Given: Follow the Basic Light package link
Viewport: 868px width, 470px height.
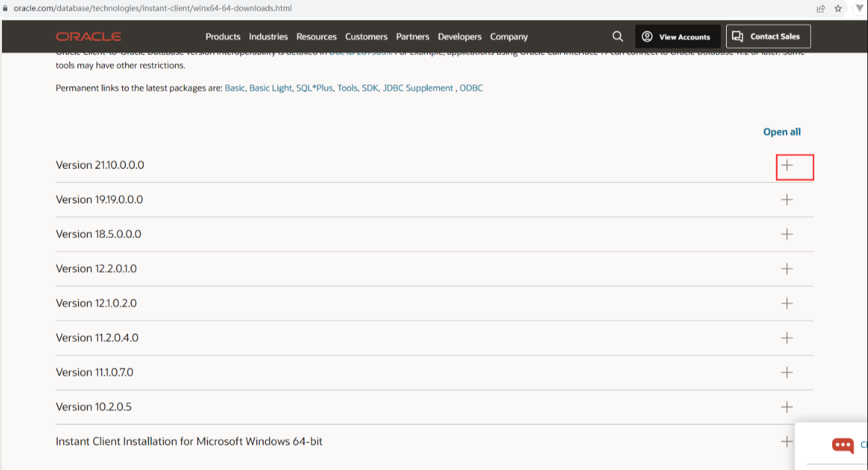Looking at the screenshot, I should (x=271, y=88).
